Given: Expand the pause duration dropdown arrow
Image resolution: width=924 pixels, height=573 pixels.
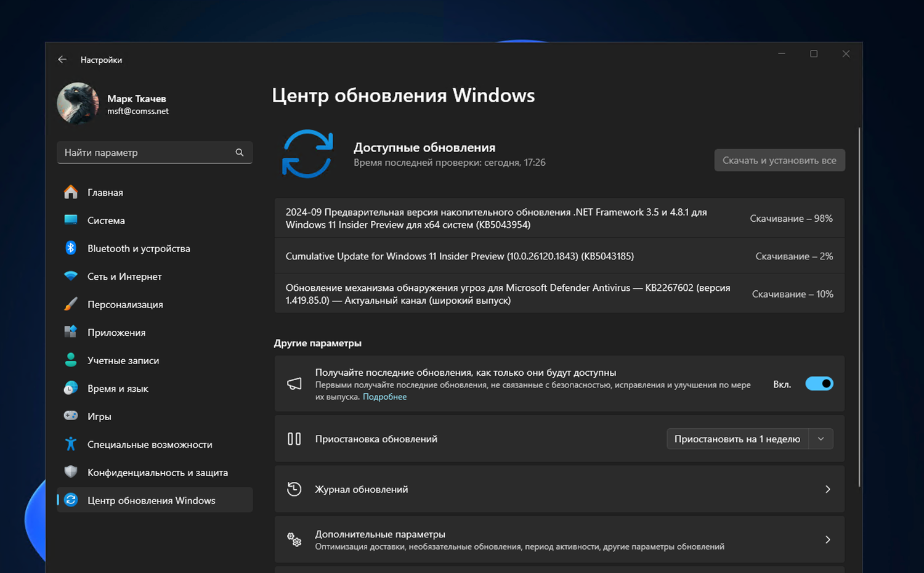Looking at the screenshot, I should pos(821,439).
